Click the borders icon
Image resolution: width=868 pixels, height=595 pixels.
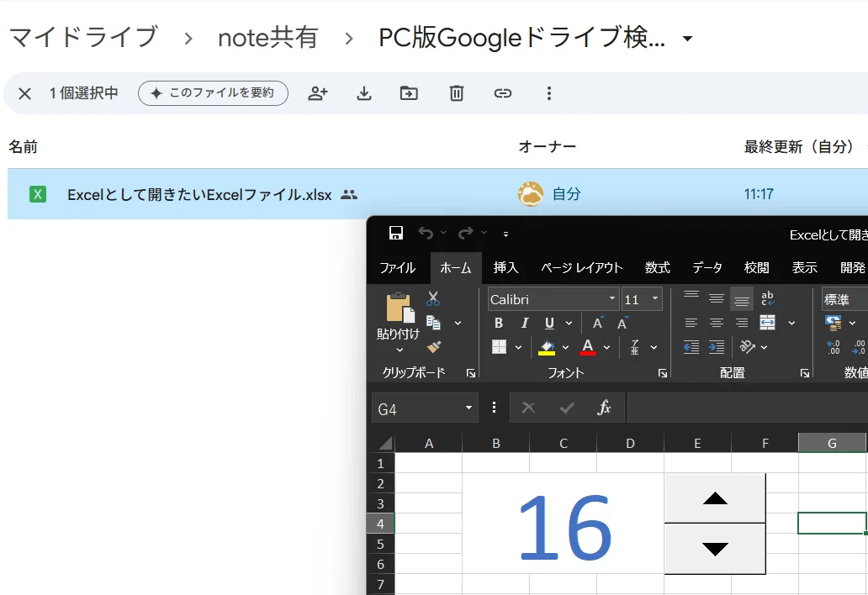coord(499,347)
